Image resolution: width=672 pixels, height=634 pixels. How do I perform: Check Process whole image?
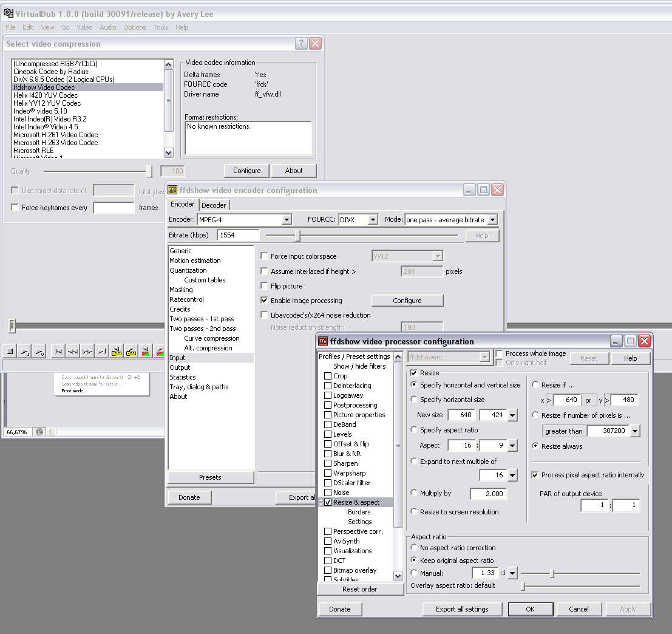click(499, 353)
